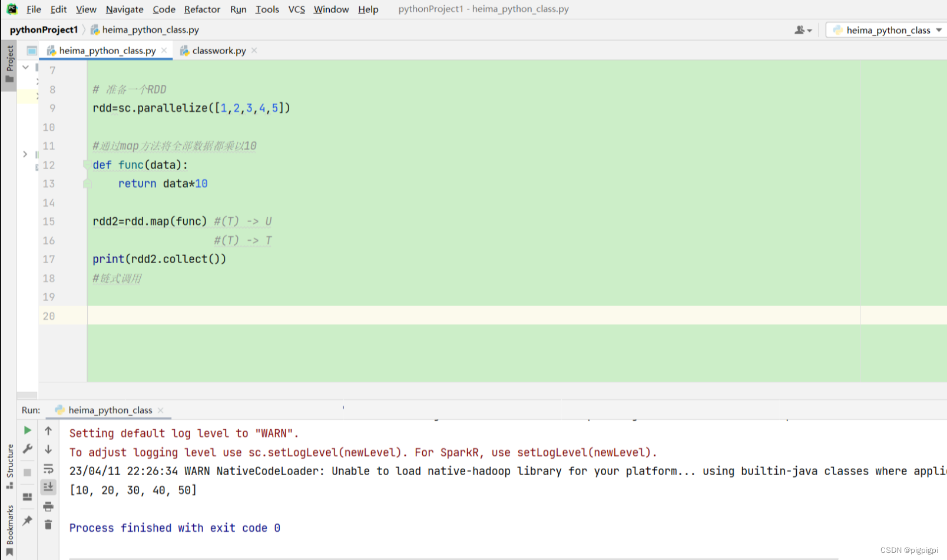947x560 pixels.
Task: Close the classwork.py editor tab
Action: pos(254,51)
